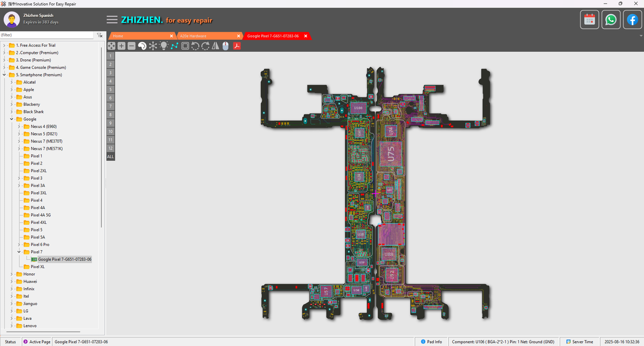
Task: Close the Google Pixel 7-G651-07283-06 tab
Action: (x=305, y=36)
